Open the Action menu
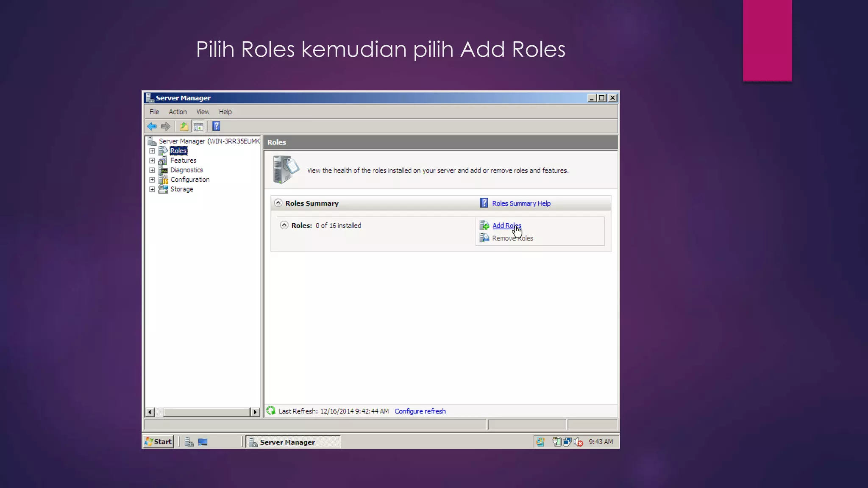This screenshot has width=868, height=488. (178, 112)
